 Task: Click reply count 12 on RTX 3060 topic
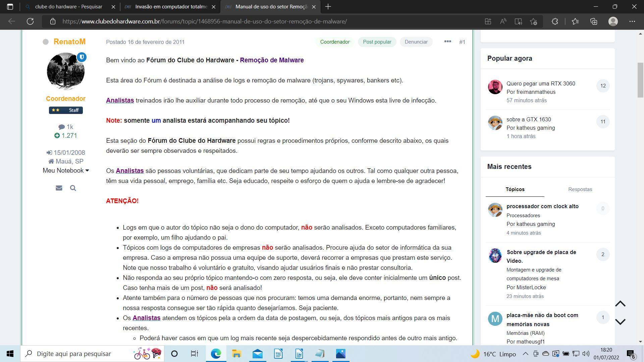tap(603, 86)
